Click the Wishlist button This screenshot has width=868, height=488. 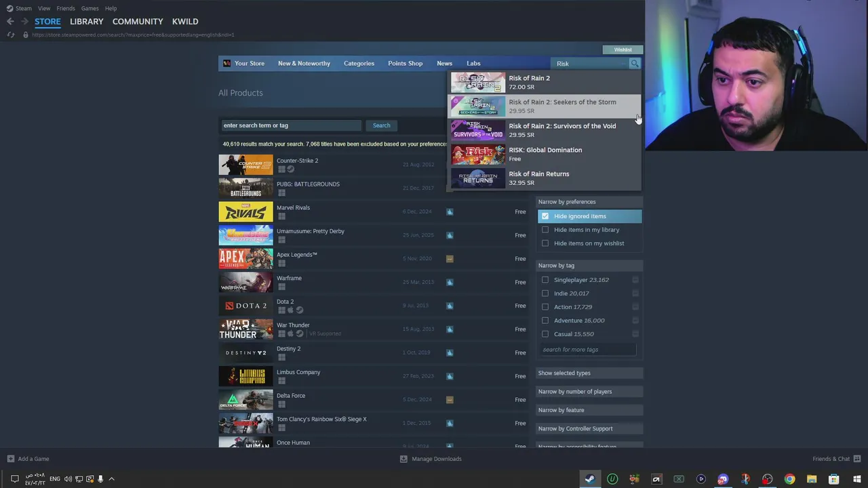click(x=623, y=49)
